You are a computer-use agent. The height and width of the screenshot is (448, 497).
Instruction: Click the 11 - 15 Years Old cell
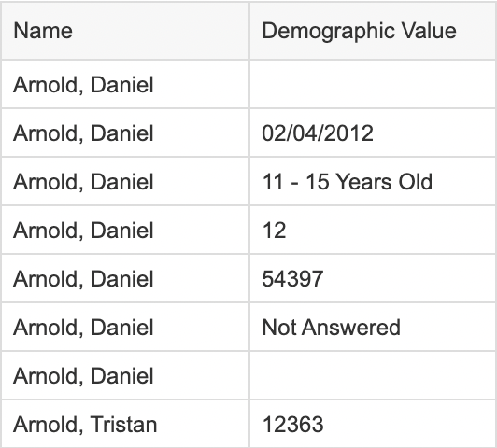pyautogui.click(x=373, y=181)
